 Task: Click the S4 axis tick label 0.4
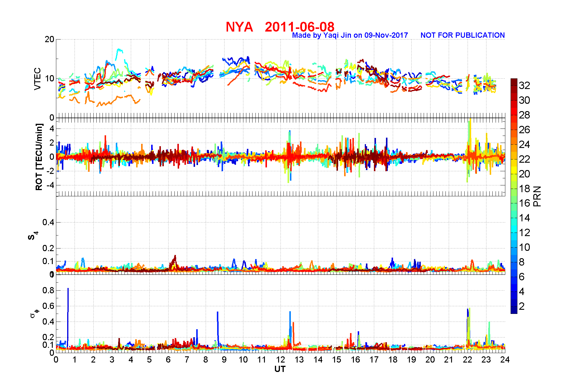(48, 222)
